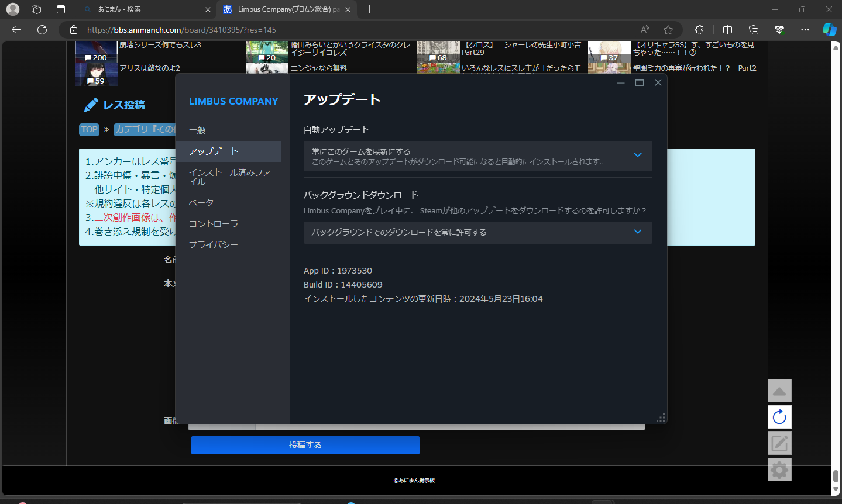Open thread ニンジャなら無料
This screenshot has height=504, width=842.
325,68
